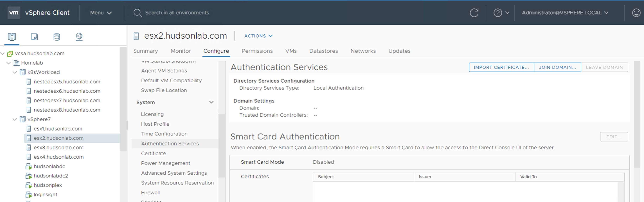Open Default VM Compatibility settings
644x202 pixels.
coord(171,80)
